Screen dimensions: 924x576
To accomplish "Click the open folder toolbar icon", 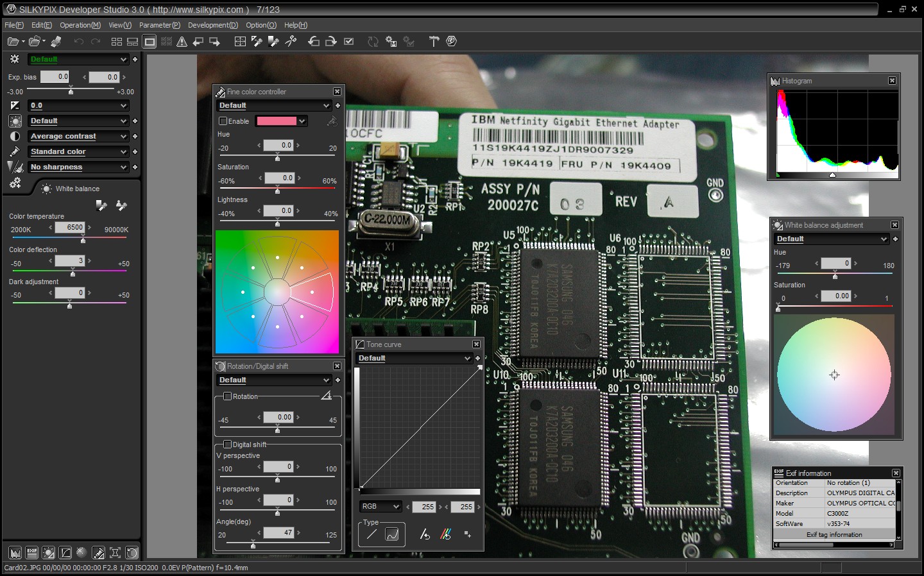I will point(35,42).
